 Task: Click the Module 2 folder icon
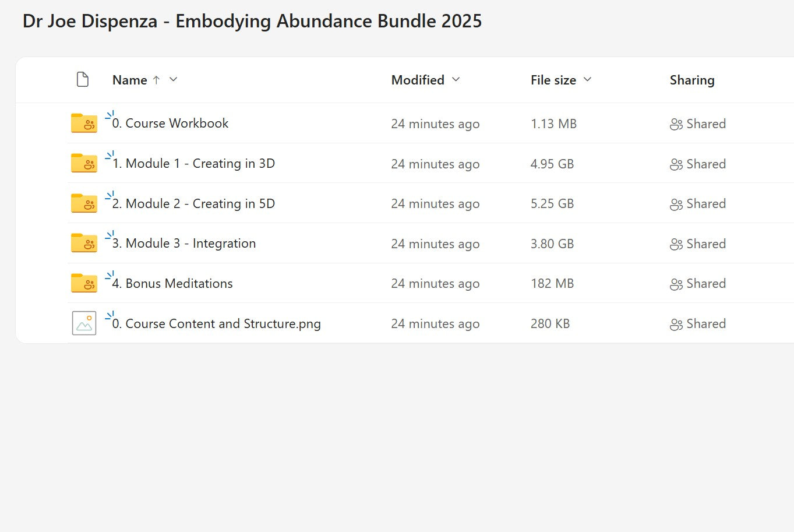pos(84,203)
